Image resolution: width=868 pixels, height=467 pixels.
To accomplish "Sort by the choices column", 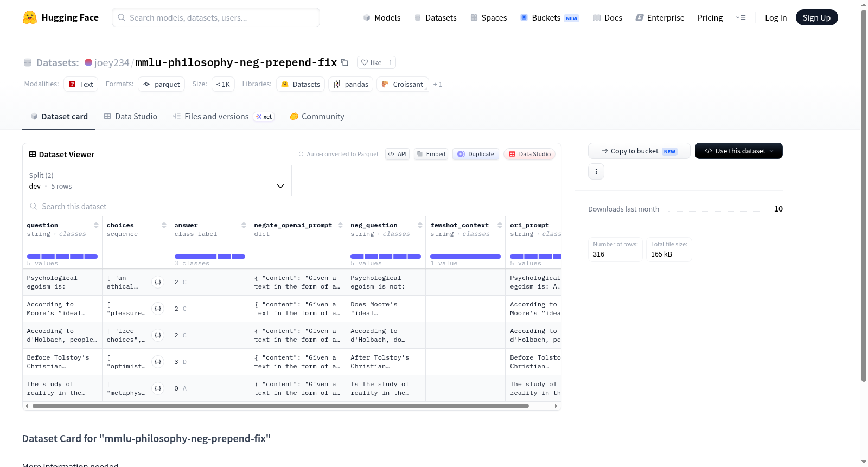I will click(x=164, y=225).
